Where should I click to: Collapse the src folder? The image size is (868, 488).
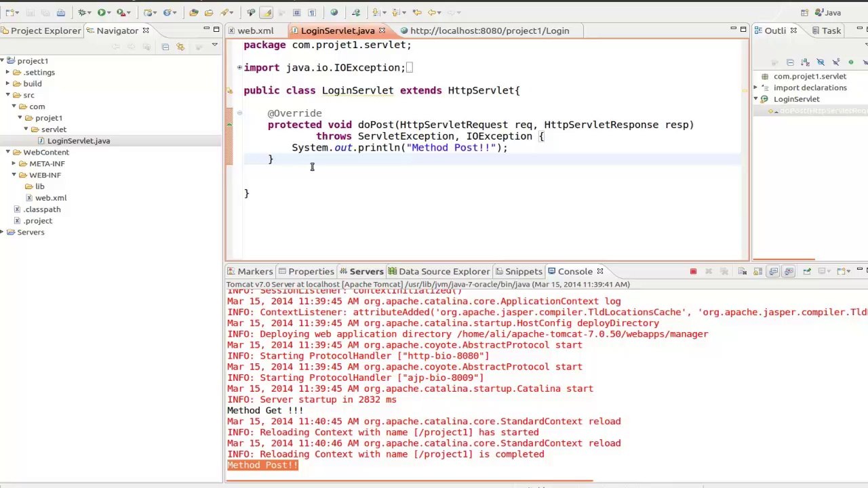[x=8, y=95]
